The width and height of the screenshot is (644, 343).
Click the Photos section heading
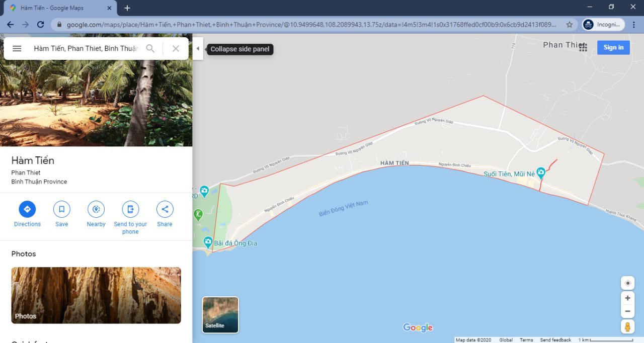[x=24, y=254]
